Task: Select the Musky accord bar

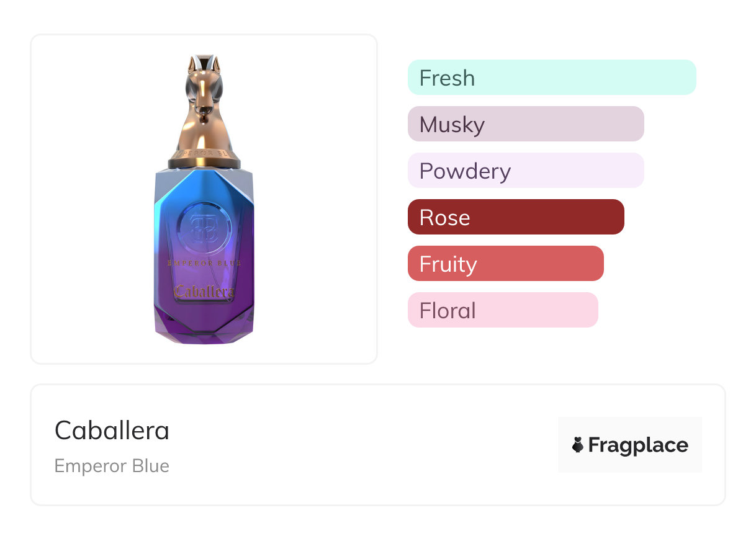Action: tap(525, 124)
